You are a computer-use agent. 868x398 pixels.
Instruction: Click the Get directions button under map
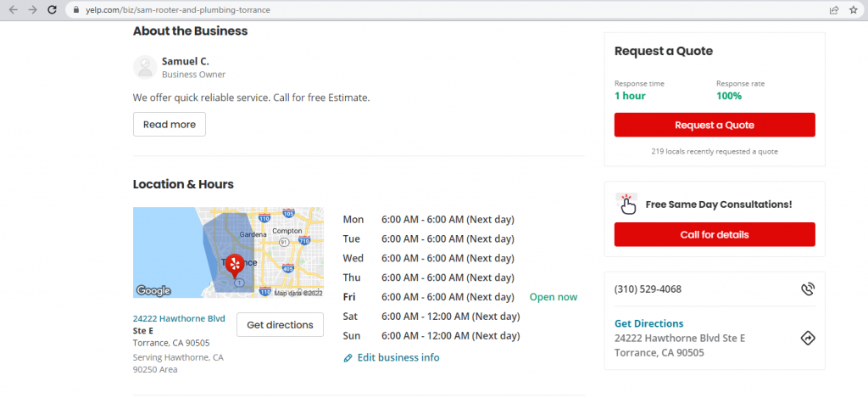[x=280, y=324]
